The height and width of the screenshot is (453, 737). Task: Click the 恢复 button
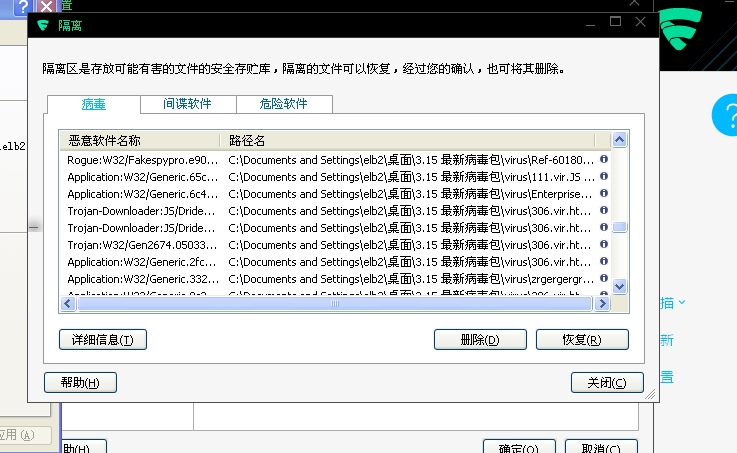582,340
